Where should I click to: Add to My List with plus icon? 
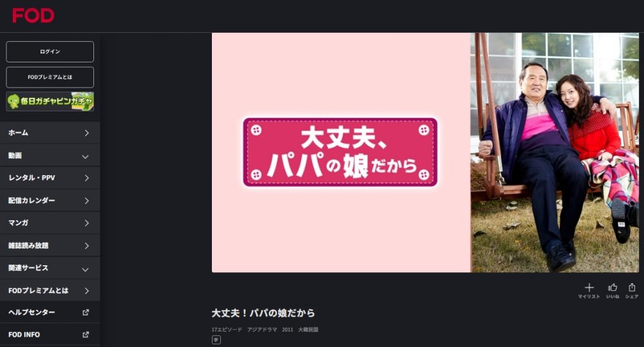coord(589,288)
